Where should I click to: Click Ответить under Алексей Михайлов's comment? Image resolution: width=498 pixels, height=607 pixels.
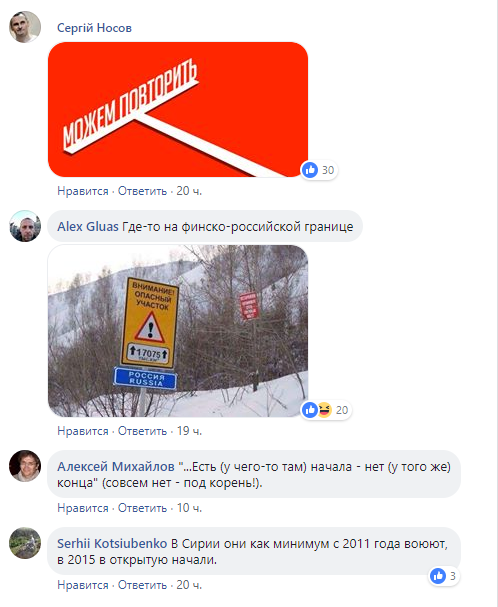tap(142, 508)
